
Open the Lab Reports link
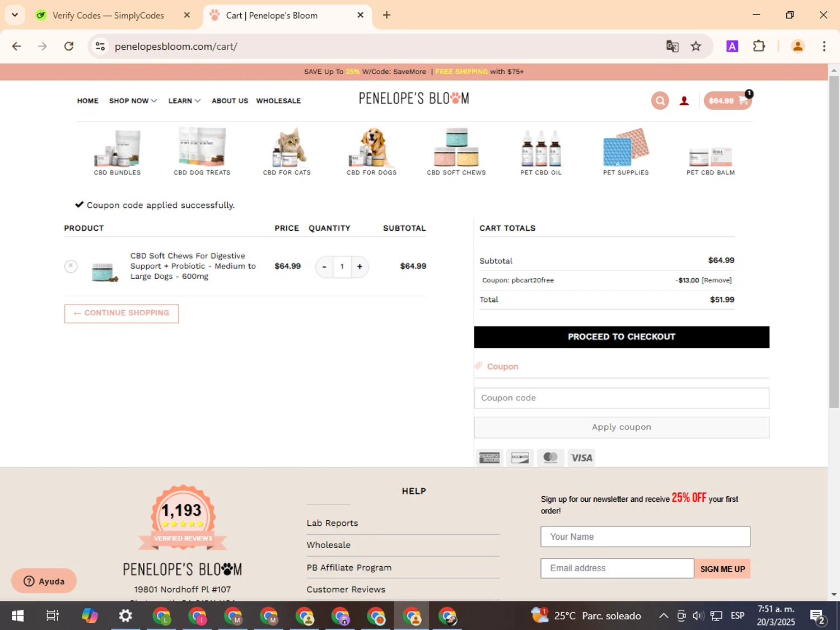click(332, 523)
